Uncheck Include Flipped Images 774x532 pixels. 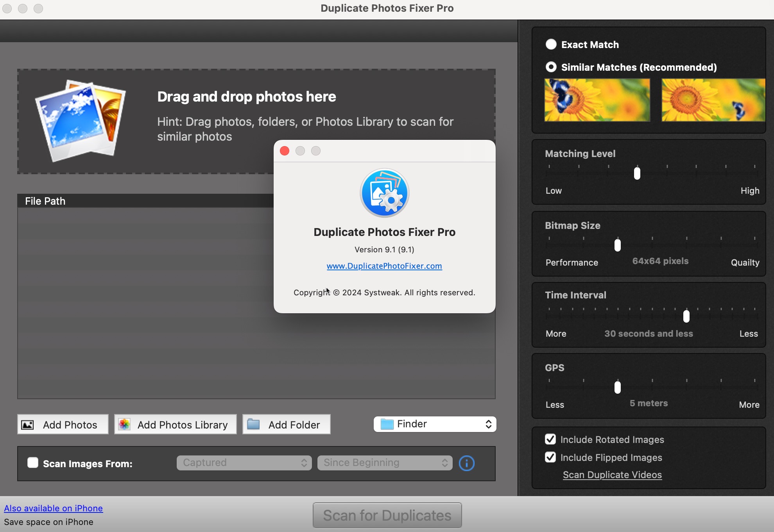550,457
